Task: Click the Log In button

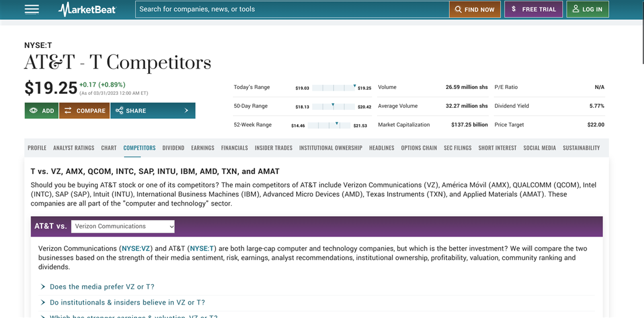Action: click(x=587, y=9)
